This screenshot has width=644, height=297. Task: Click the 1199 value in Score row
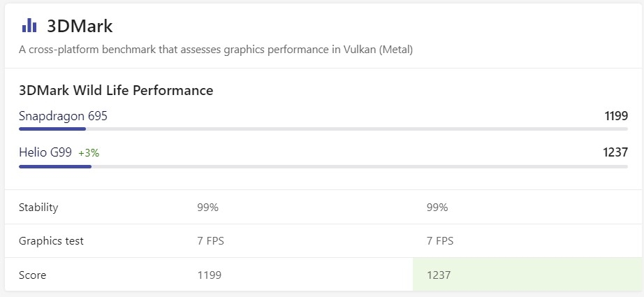(209, 275)
